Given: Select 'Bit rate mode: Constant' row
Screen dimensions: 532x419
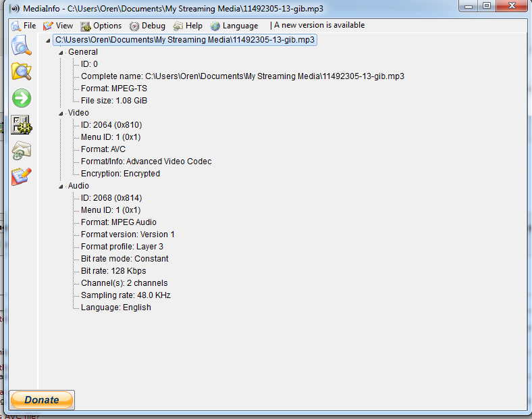Looking at the screenshot, I should point(124,259).
